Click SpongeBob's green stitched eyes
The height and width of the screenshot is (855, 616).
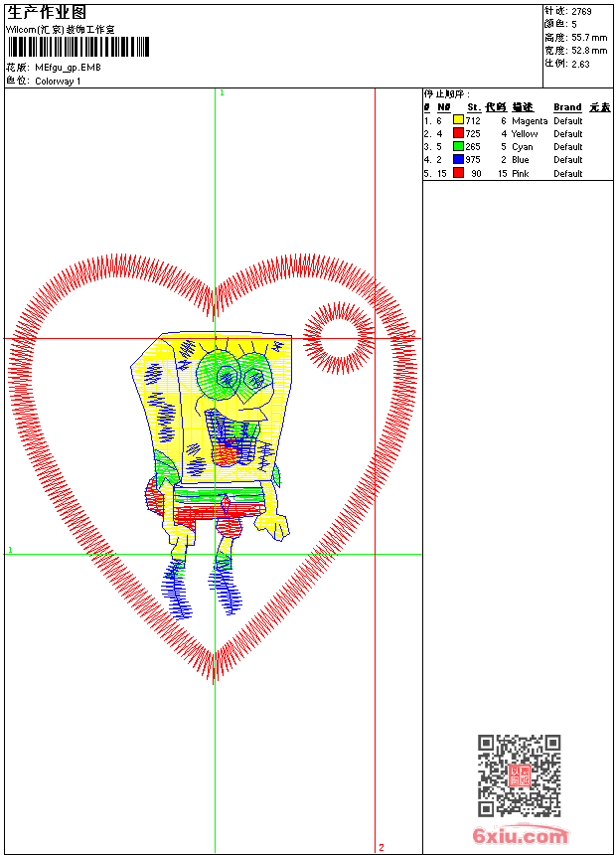(236, 375)
